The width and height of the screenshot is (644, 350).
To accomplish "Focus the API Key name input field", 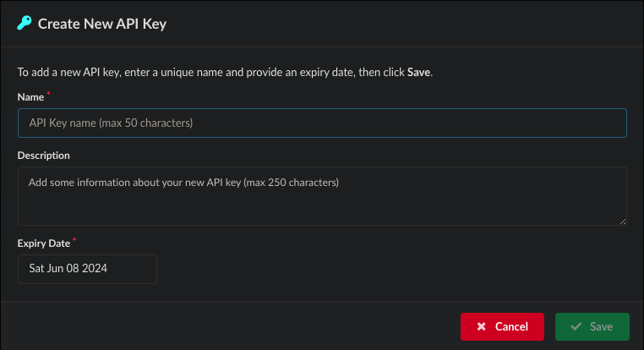I will coord(322,123).
